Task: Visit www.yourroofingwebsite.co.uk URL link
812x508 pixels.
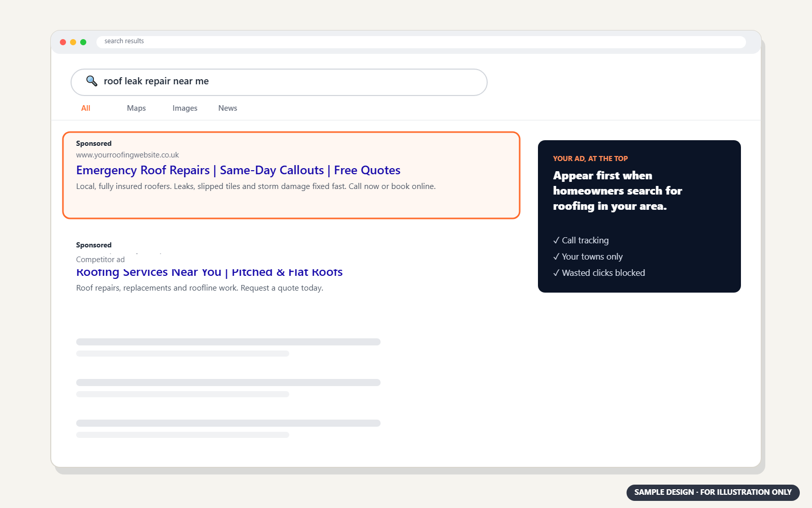Action: coord(127,155)
